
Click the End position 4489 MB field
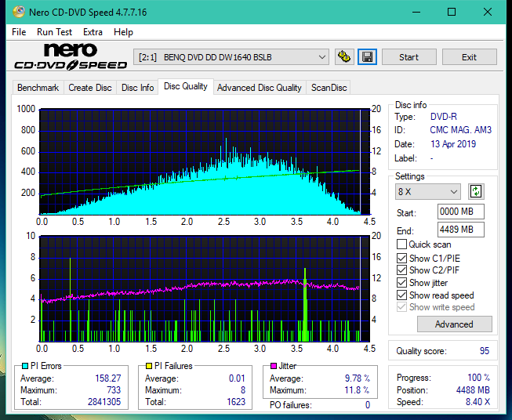click(x=461, y=230)
